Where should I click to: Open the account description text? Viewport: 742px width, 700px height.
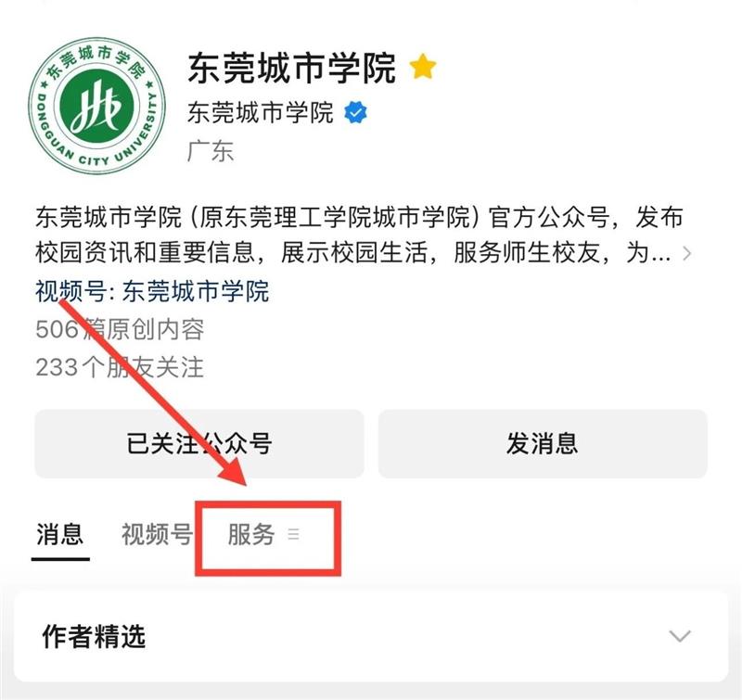(x=360, y=235)
